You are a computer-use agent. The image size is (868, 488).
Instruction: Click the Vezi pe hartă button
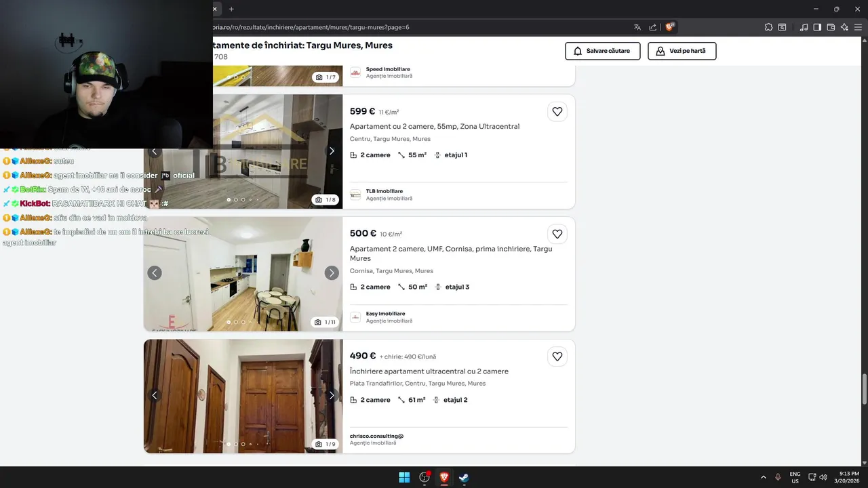coord(682,51)
